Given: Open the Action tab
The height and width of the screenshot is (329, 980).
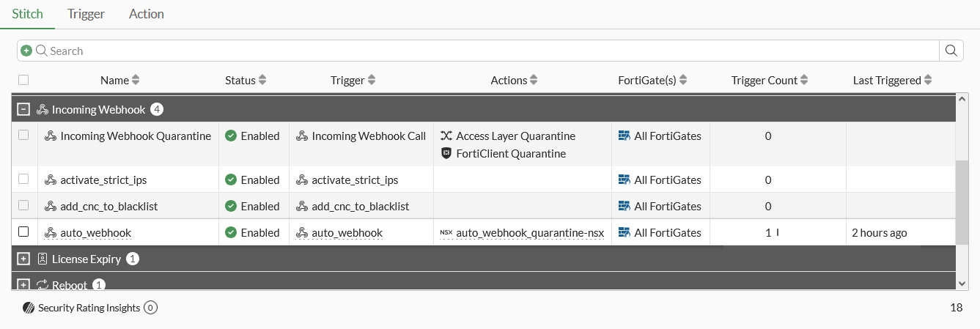Looking at the screenshot, I should tap(147, 14).
